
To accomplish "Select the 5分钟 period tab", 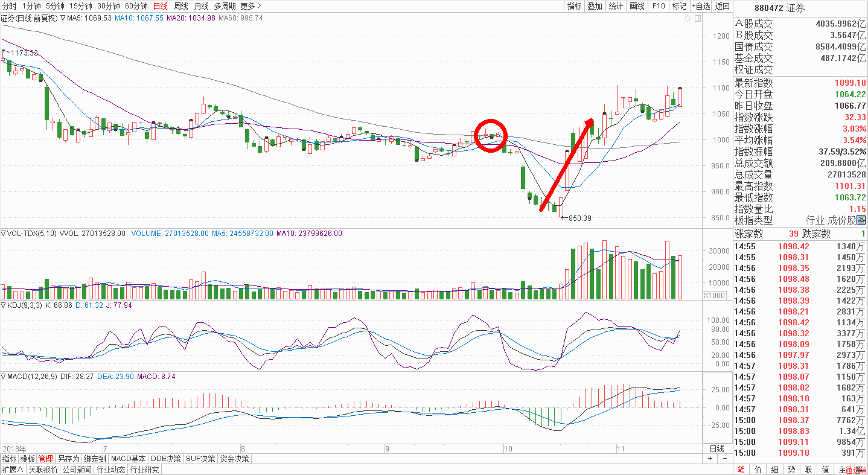I will (55, 6).
